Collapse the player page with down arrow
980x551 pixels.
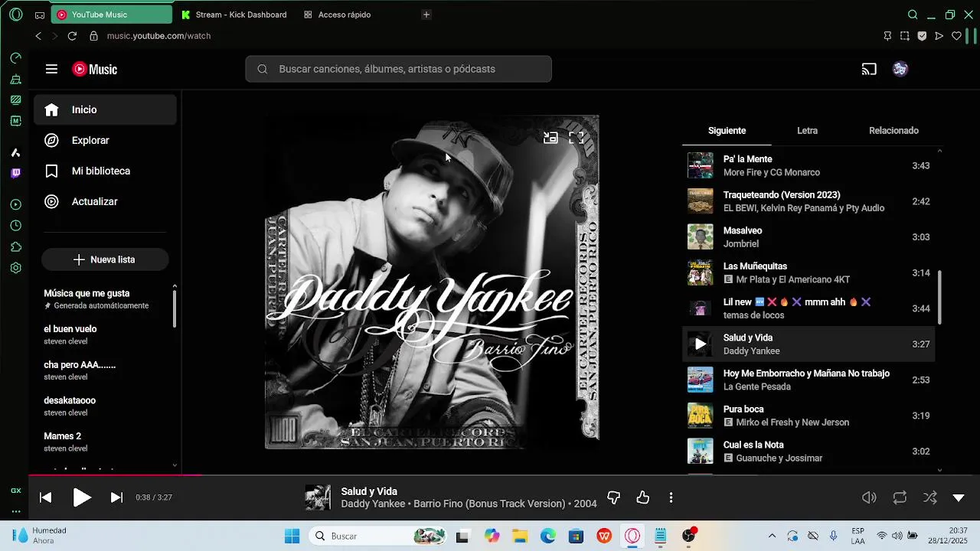pyautogui.click(x=959, y=497)
